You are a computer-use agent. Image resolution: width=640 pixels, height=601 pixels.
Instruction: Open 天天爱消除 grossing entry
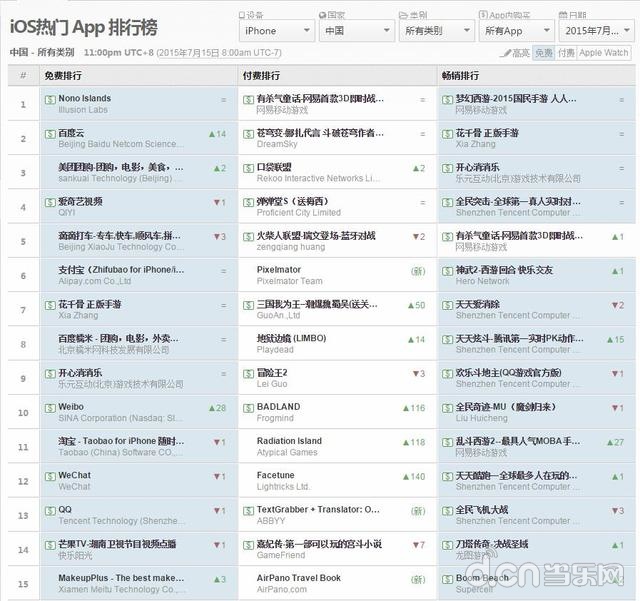pos(478,304)
